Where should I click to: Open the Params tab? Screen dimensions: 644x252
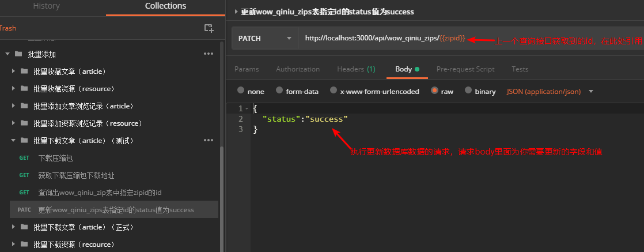click(247, 69)
